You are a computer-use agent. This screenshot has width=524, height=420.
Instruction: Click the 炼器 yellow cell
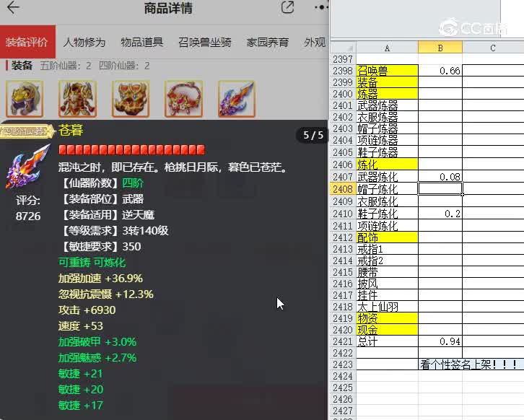click(x=388, y=94)
